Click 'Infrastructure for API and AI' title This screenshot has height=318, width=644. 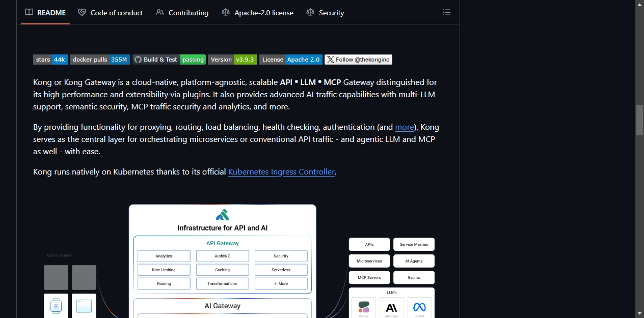coord(222,228)
